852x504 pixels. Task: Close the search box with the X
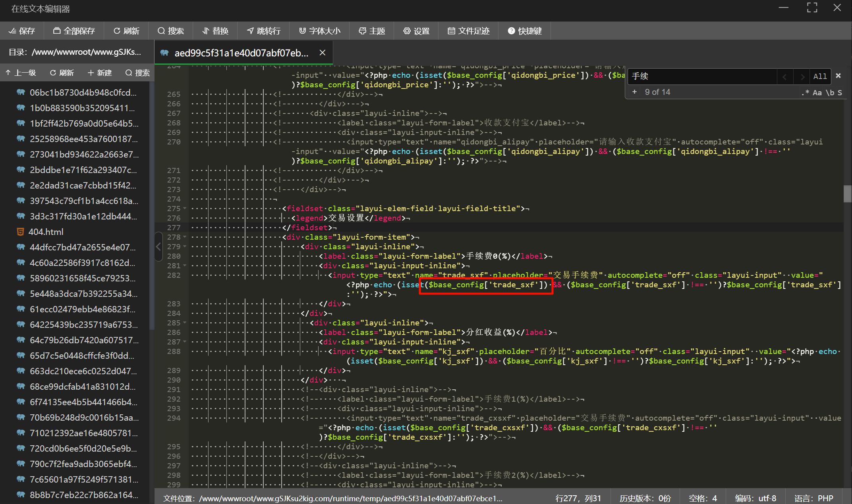[x=838, y=76]
